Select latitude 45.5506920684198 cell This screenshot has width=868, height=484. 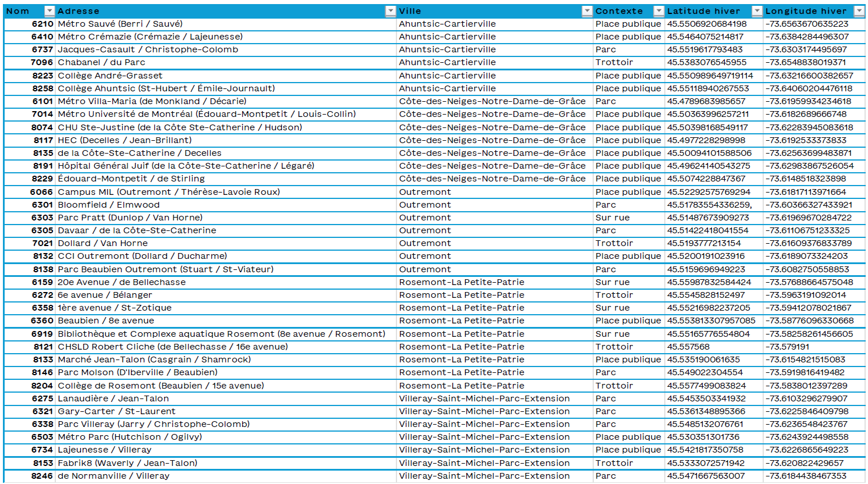coord(714,24)
